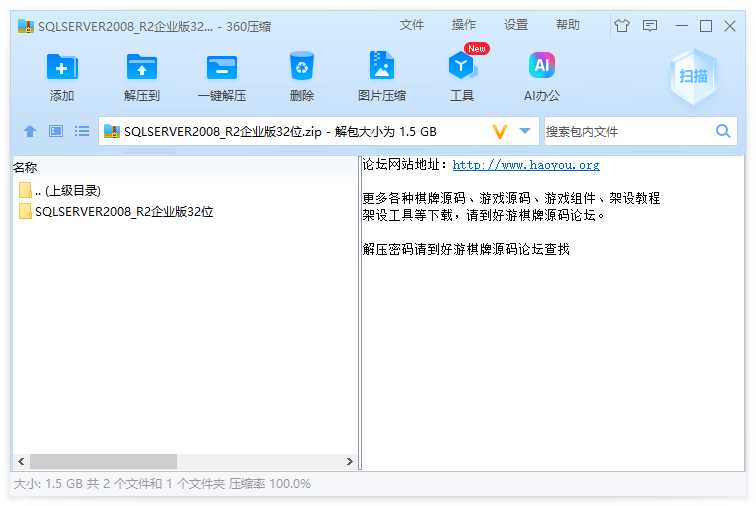Click the 删除 (Delete) trash icon
756x506 pixels.
pos(302,66)
